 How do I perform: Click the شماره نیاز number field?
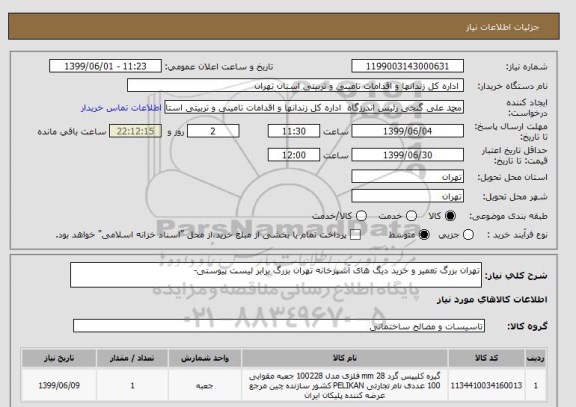click(x=407, y=66)
